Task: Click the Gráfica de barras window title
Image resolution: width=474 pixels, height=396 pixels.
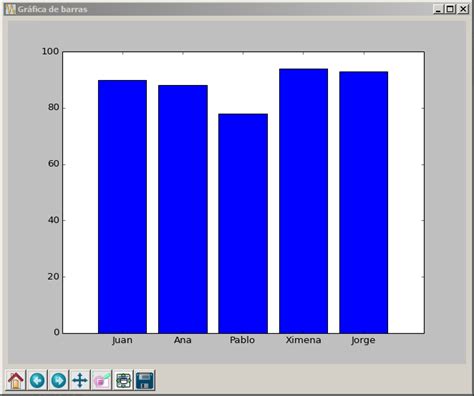Action: (x=53, y=9)
